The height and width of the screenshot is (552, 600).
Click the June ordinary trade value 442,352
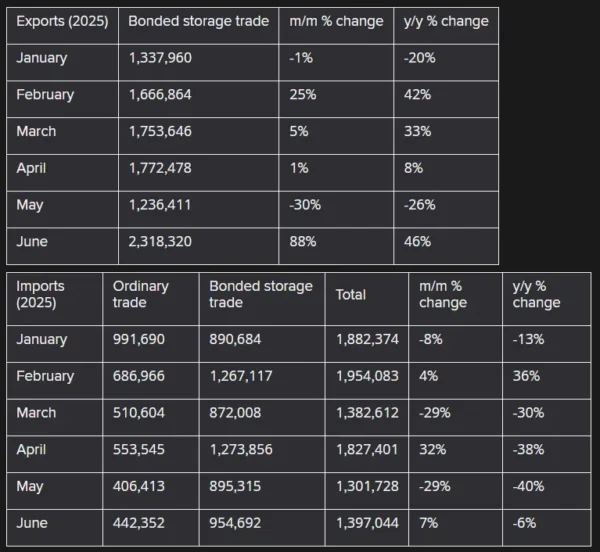point(141,523)
